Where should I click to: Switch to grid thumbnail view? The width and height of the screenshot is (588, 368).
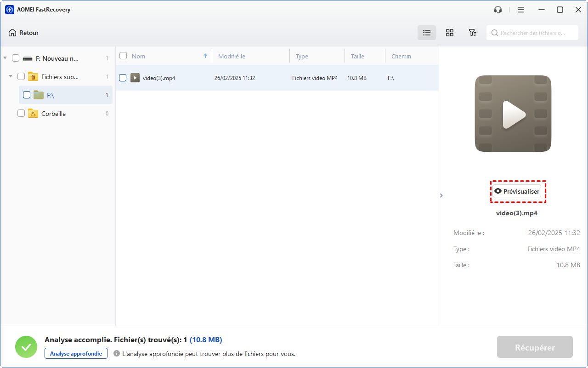[x=450, y=33]
